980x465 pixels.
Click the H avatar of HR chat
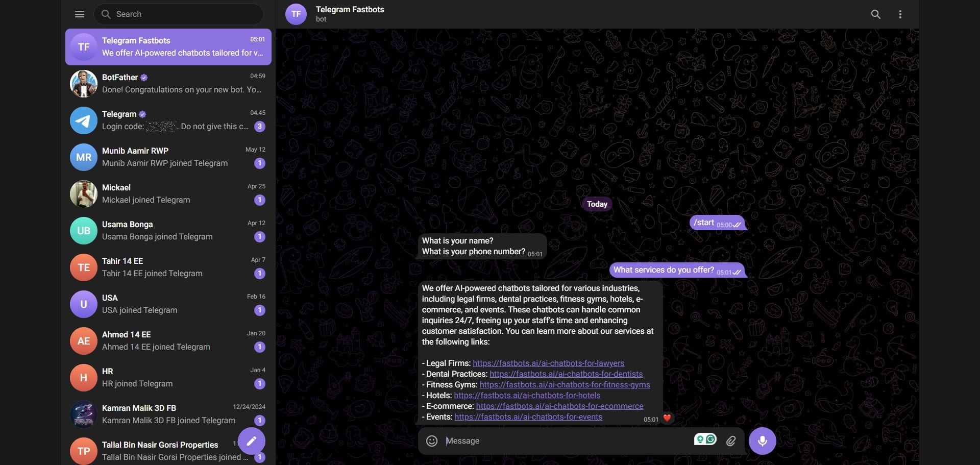click(x=84, y=378)
